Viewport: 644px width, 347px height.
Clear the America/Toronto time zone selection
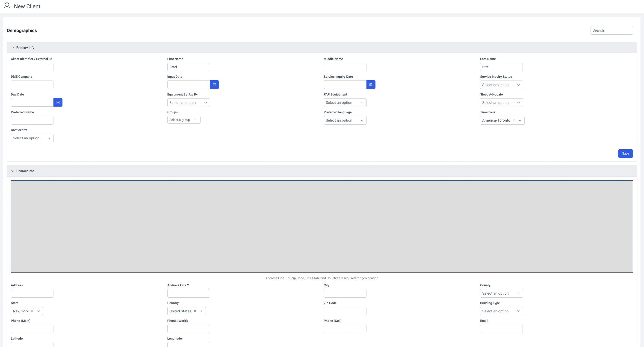coord(514,120)
